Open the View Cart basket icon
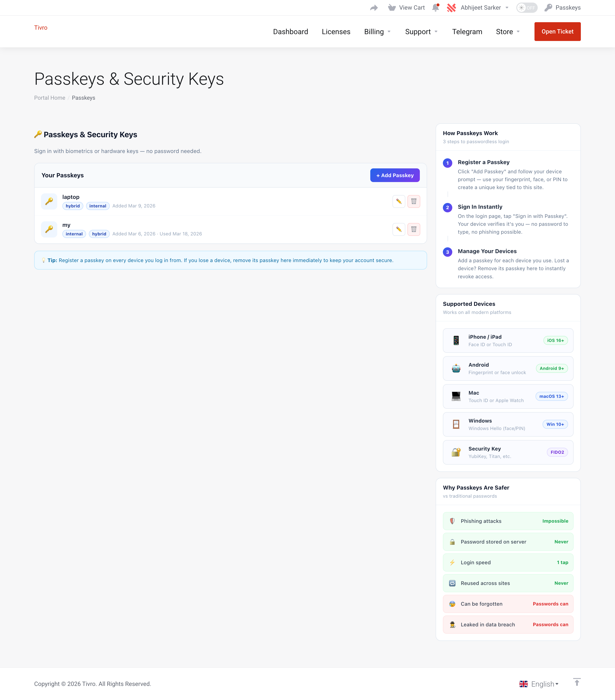This screenshot has width=615, height=700. (x=392, y=7)
